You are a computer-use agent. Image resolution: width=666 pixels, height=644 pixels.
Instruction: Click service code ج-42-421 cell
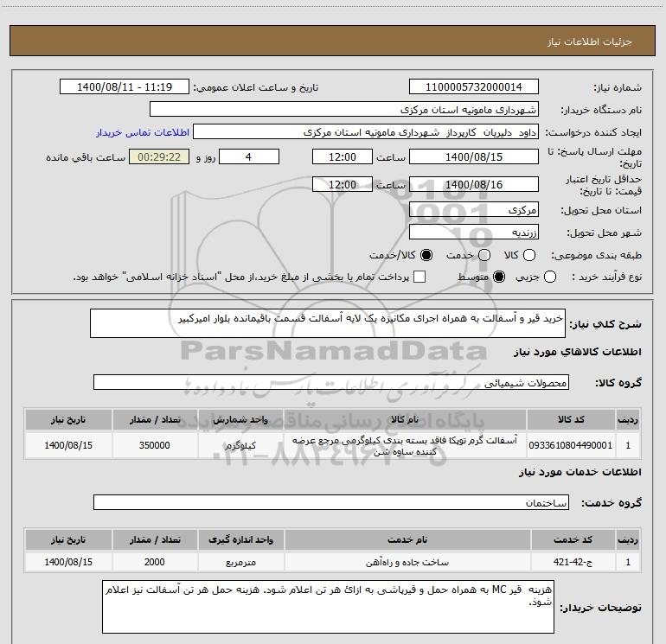(x=573, y=562)
